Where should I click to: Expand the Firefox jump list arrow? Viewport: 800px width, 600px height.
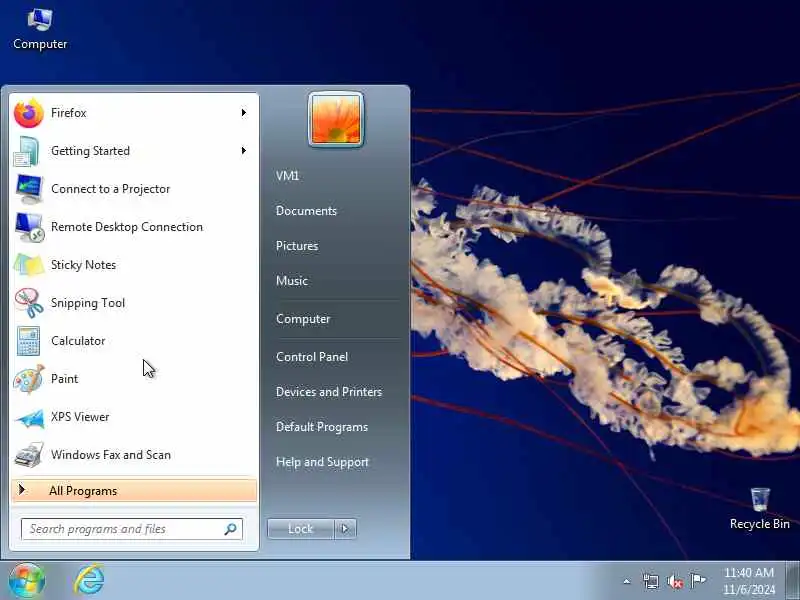(x=243, y=113)
